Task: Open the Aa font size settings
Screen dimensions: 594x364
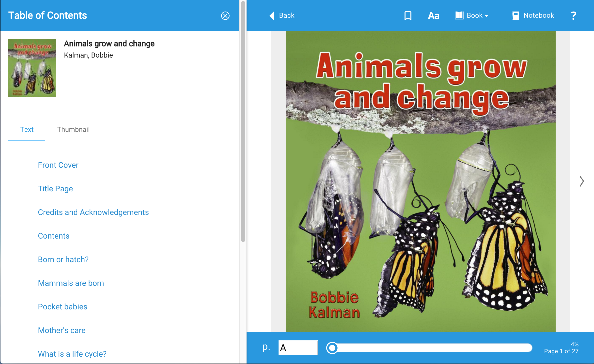Action: coord(434,16)
